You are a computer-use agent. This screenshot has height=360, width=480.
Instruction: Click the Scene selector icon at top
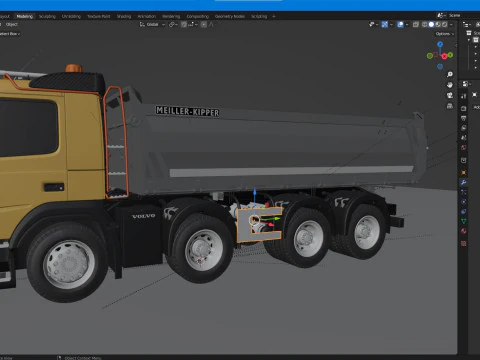(x=441, y=15)
